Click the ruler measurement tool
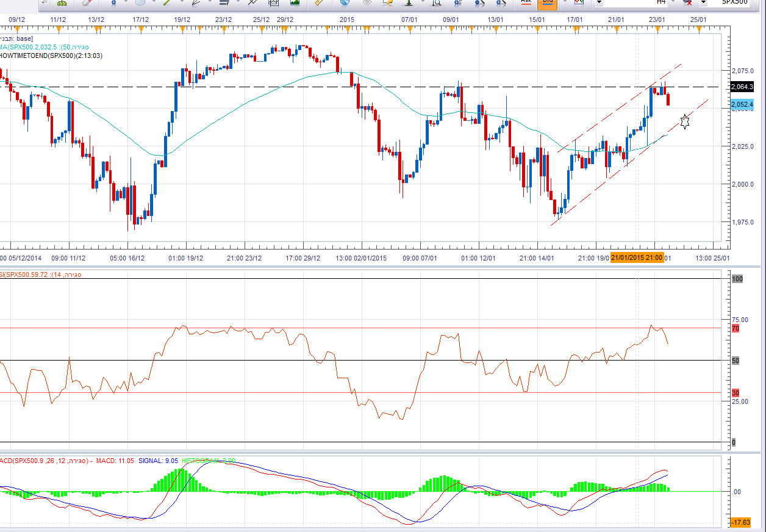The width and height of the screenshot is (766, 532). [x=317, y=3]
